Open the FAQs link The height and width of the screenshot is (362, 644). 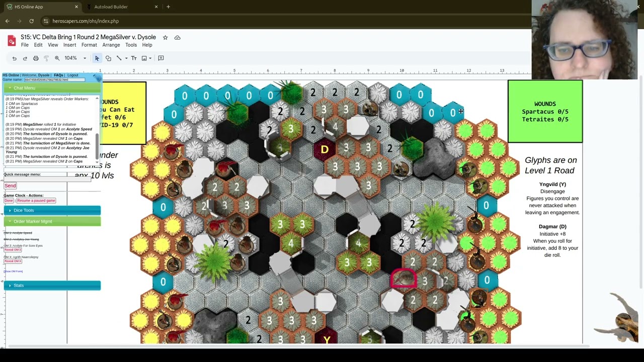pos(58,75)
